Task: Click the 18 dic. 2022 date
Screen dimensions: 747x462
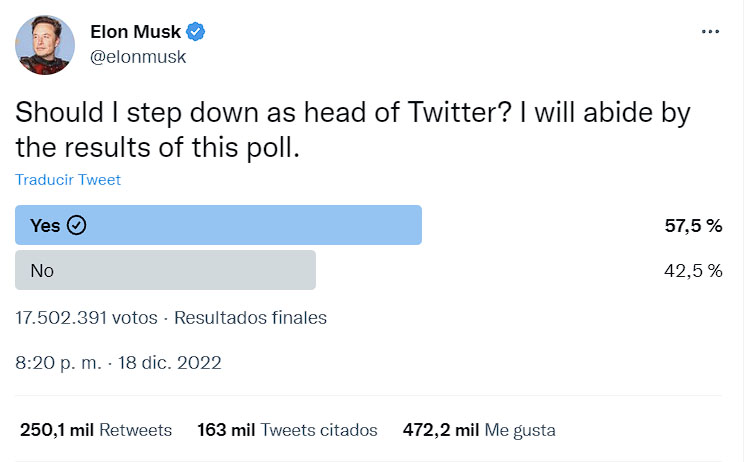Action: tap(170, 363)
